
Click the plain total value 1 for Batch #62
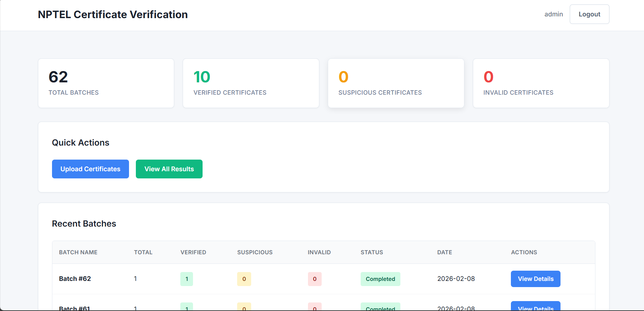tap(136, 279)
